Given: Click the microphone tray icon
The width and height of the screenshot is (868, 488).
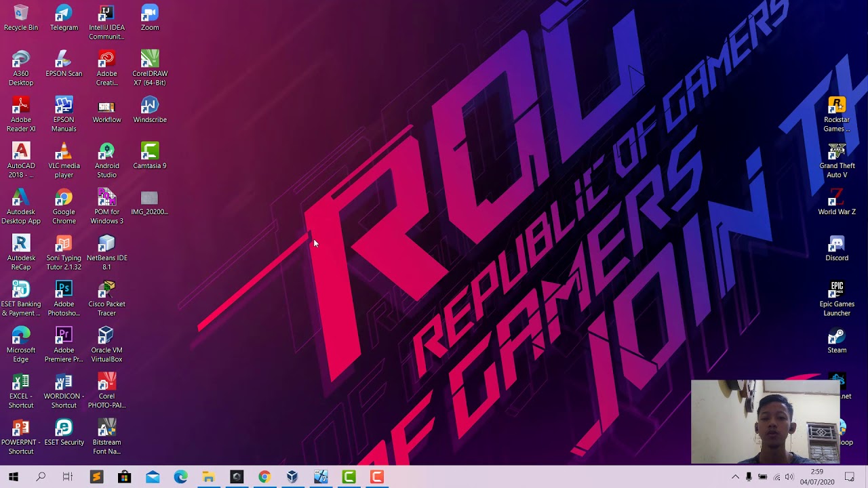Looking at the screenshot, I should [x=749, y=477].
